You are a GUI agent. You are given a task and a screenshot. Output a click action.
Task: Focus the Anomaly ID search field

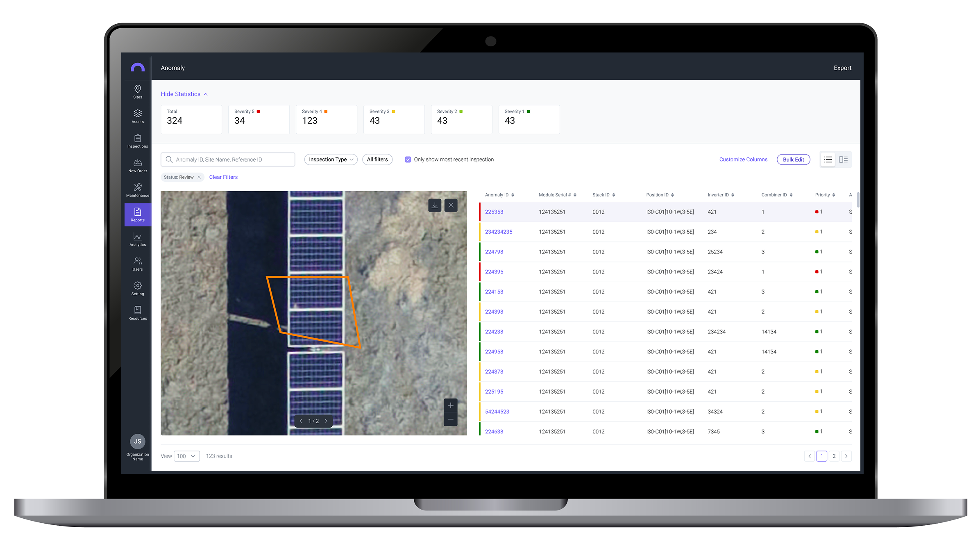(228, 160)
